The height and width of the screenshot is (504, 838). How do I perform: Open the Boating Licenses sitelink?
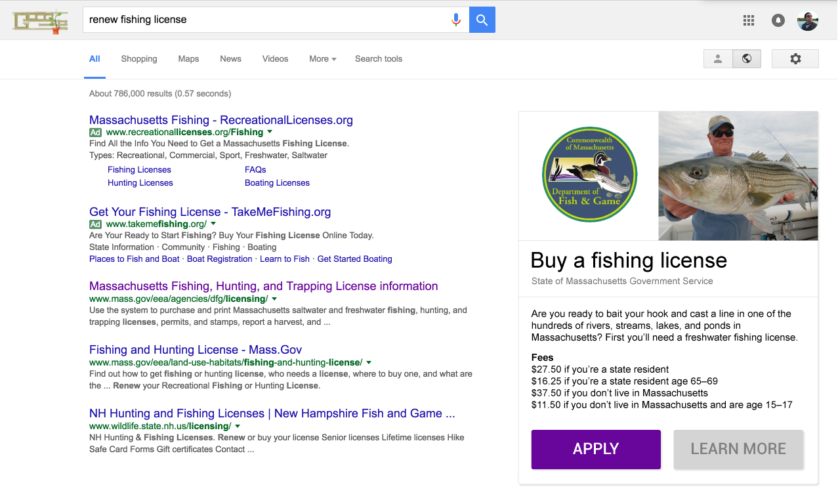pos(277,183)
